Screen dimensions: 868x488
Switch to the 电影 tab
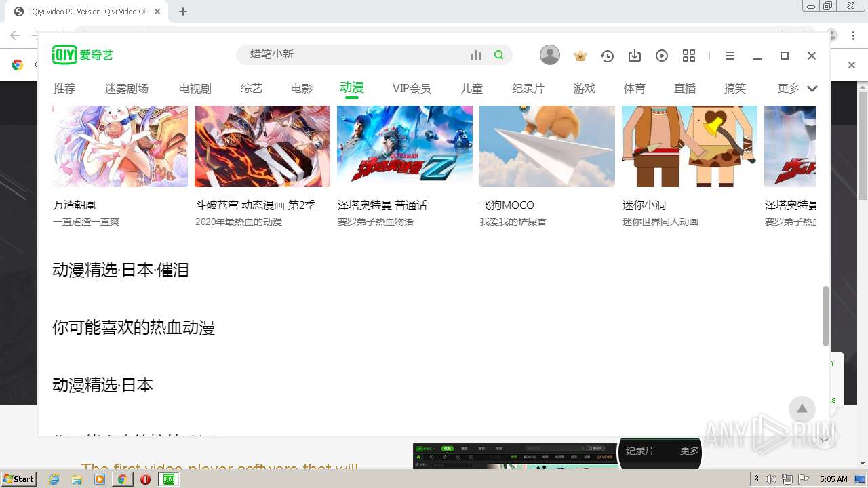point(302,88)
